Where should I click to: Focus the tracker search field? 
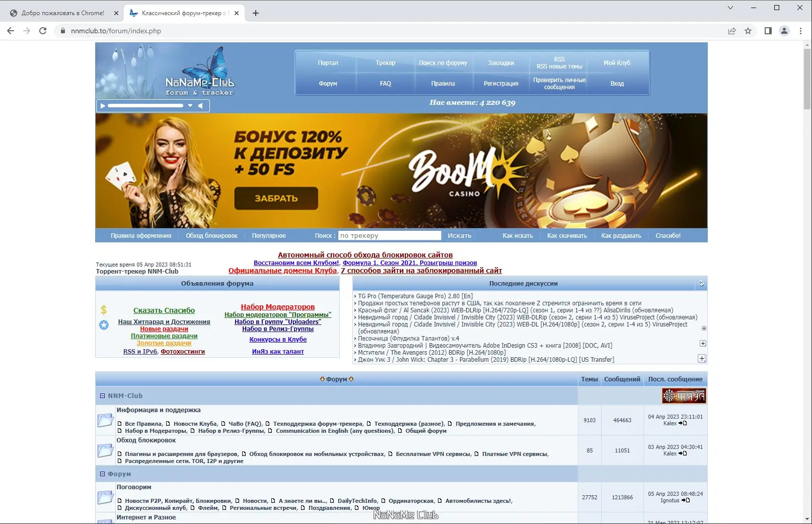coord(390,235)
